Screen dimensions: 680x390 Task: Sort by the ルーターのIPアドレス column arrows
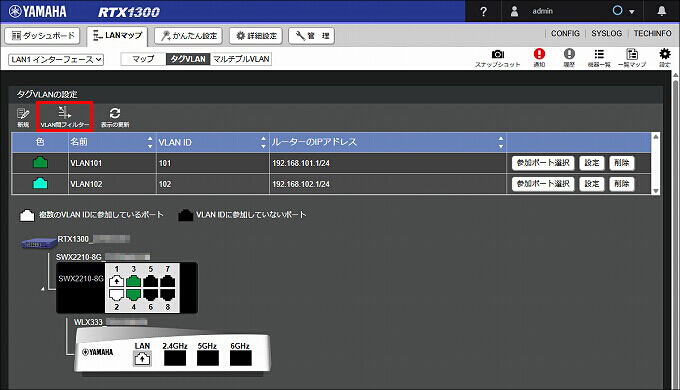tap(501, 142)
